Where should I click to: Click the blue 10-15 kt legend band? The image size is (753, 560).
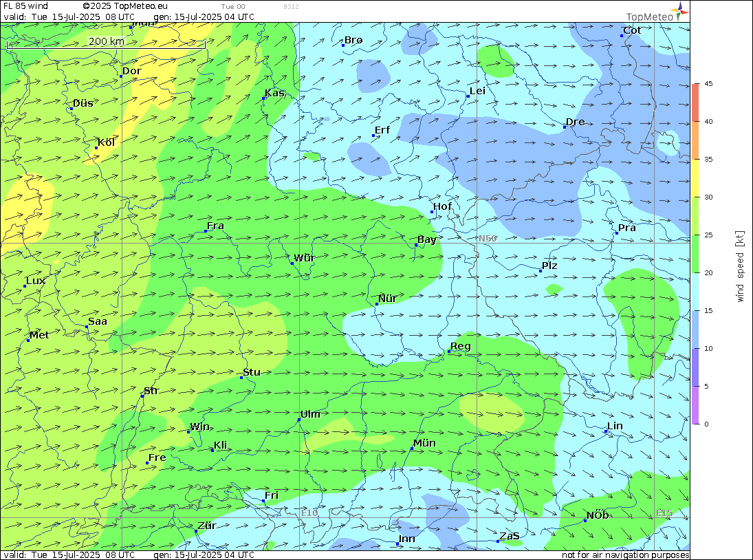pyautogui.click(x=696, y=330)
